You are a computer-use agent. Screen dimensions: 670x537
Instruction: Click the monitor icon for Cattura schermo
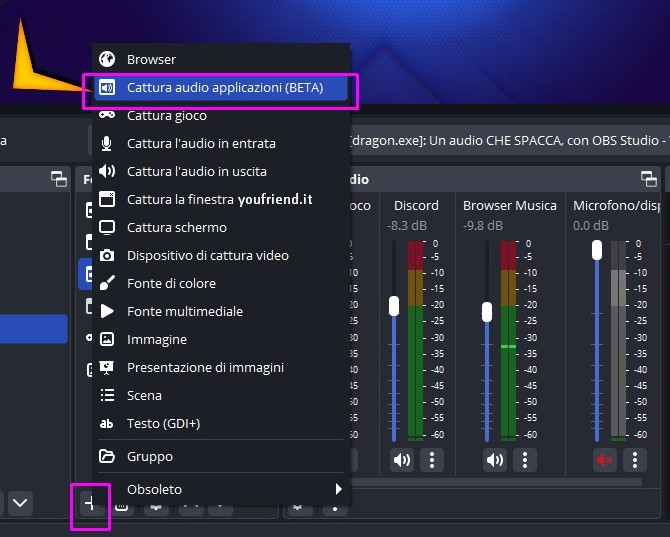click(107, 227)
